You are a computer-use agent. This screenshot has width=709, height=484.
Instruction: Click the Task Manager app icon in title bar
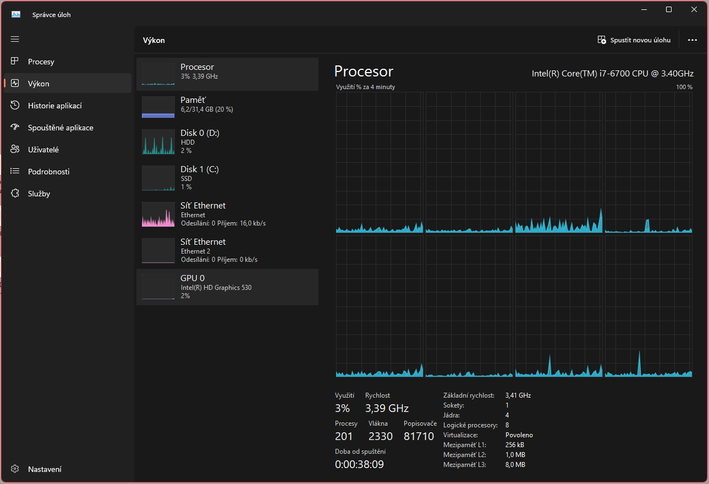coord(17,15)
